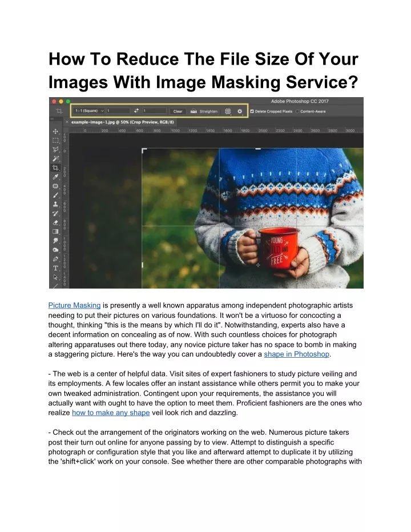Click the horizontal ruler at 1000 mark
Image resolution: width=411 pixels, height=532 pixels.
tap(175, 131)
